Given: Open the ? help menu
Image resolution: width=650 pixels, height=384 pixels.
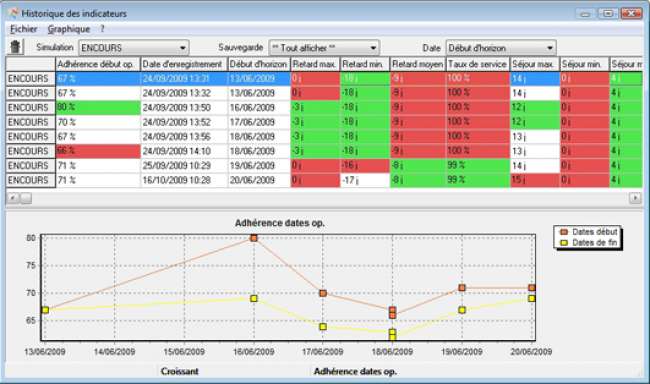Looking at the screenshot, I should (x=102, y=29).
